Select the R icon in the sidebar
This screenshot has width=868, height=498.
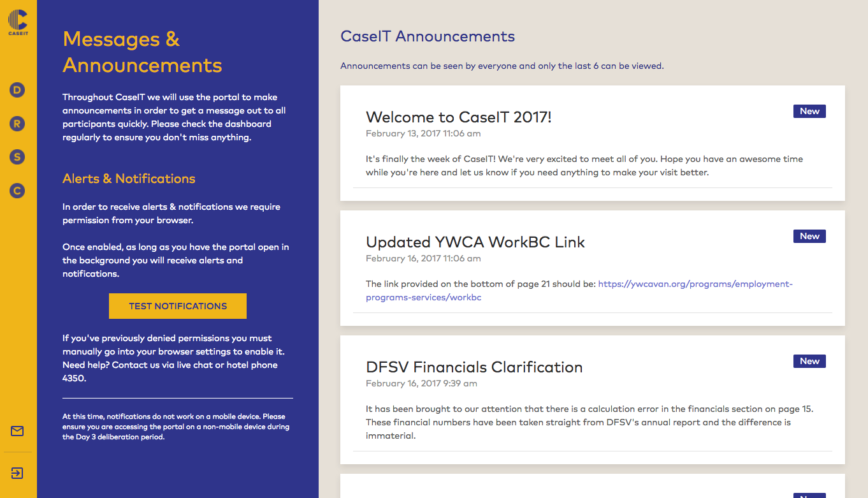coord(17,124)
